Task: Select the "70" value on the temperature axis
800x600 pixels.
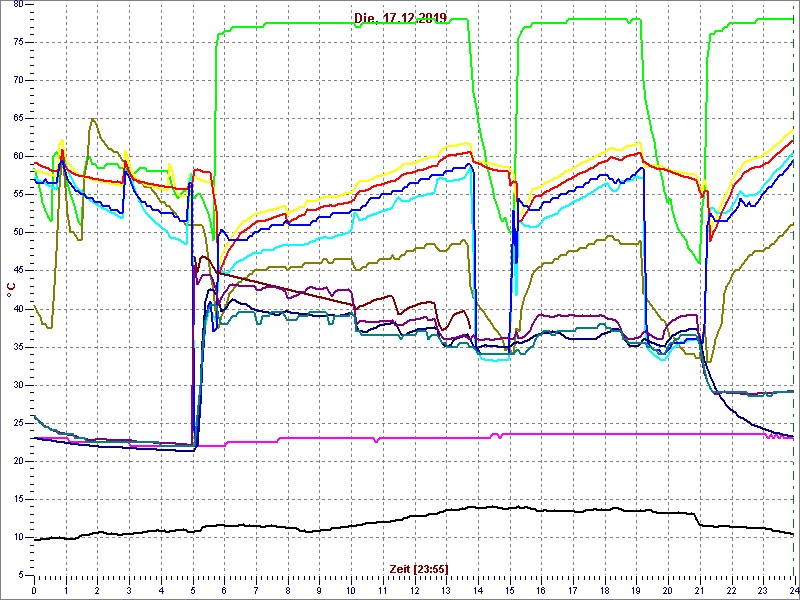Action: point(18,81)
